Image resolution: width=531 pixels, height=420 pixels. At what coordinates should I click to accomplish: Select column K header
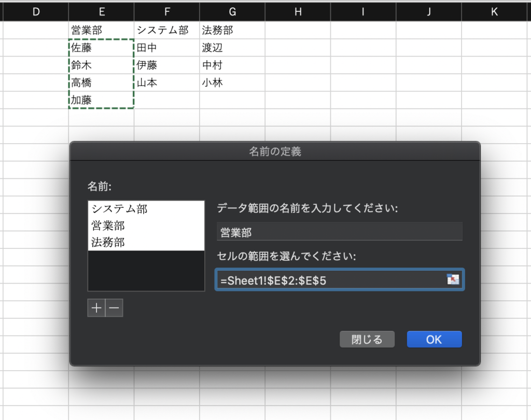494,12
